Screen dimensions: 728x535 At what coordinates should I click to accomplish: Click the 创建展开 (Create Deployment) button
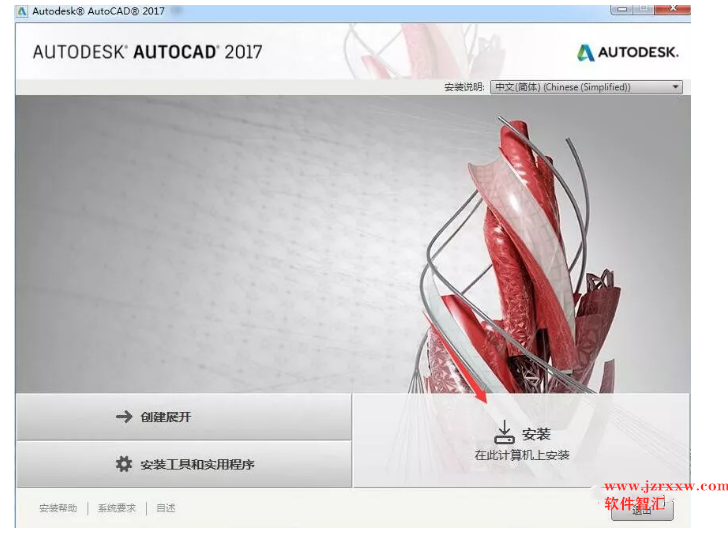(184, 417)
